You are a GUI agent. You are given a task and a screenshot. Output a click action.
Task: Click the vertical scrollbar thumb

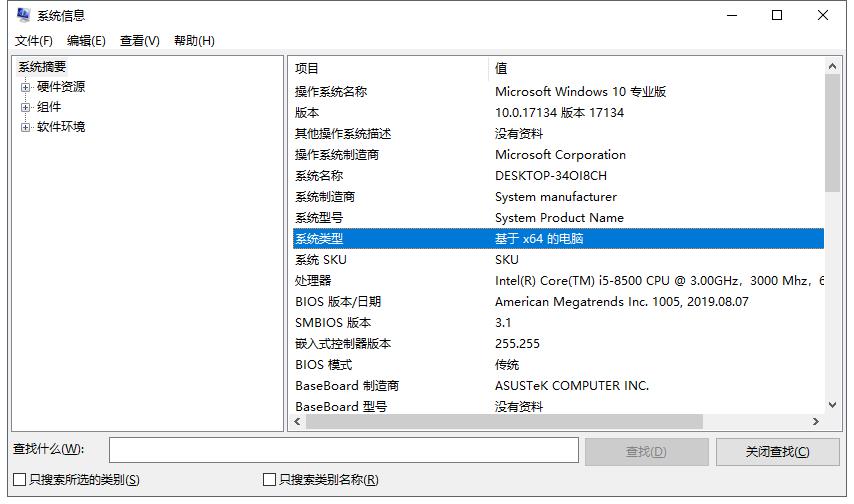832,133
